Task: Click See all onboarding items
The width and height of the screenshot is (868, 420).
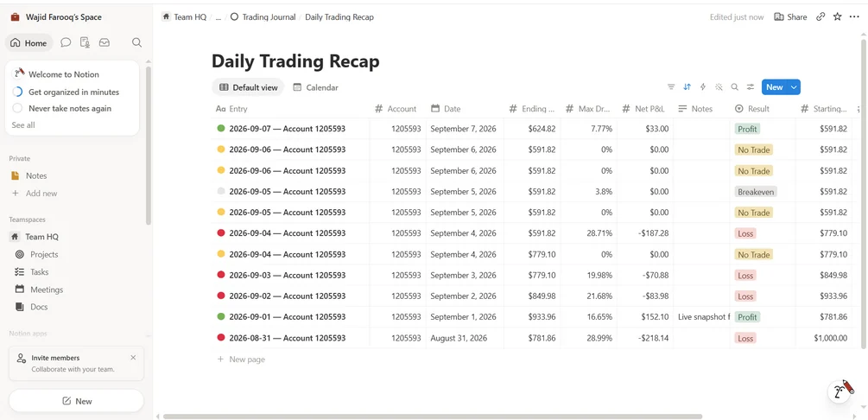Action: point(23,125)
